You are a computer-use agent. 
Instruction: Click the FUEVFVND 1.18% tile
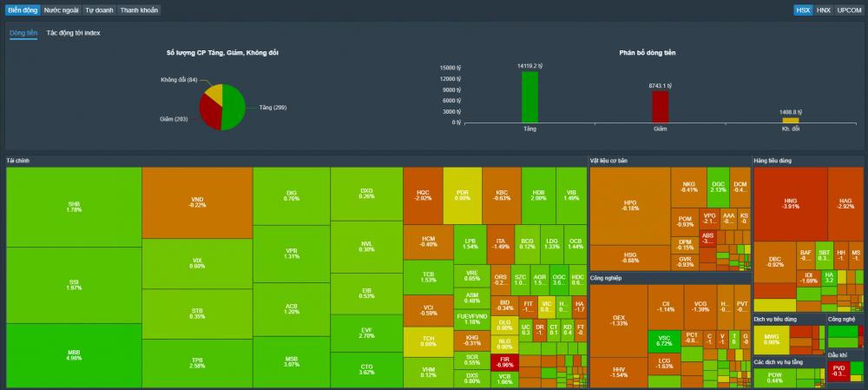tap(471, 319)
